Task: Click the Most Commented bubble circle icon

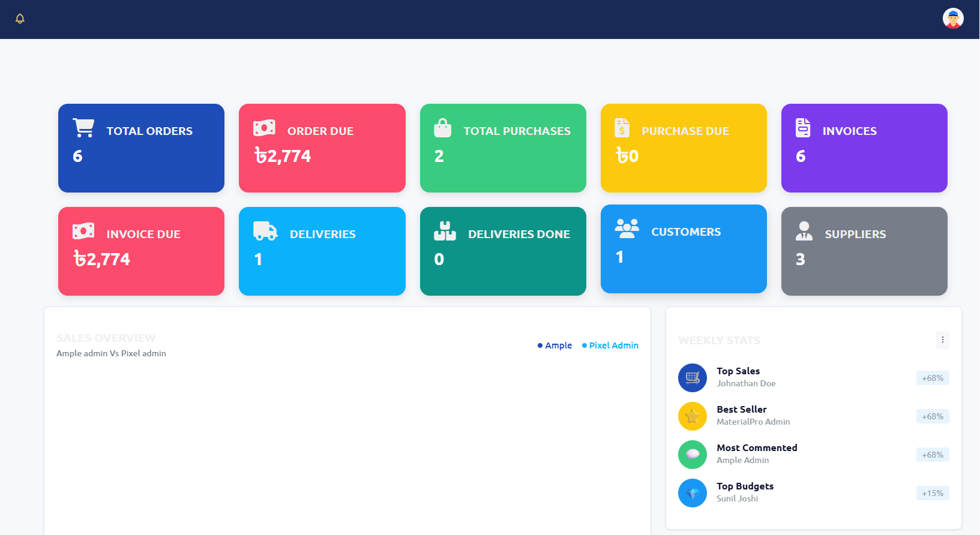Action: pos(693,455)
